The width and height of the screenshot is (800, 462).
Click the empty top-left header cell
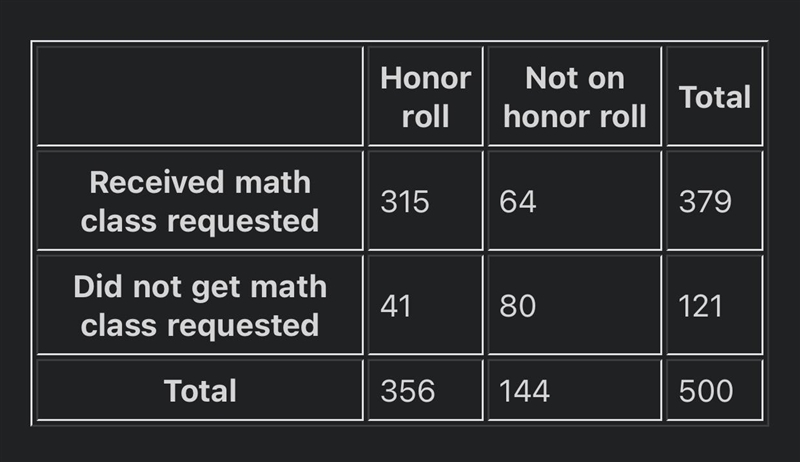[x=200, y=97]
